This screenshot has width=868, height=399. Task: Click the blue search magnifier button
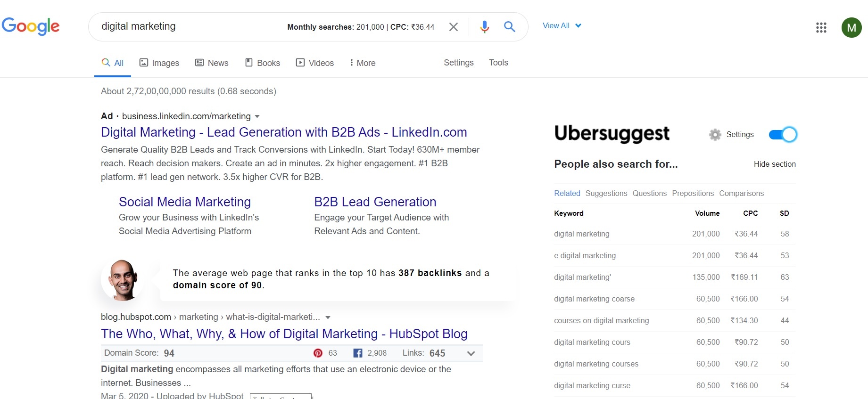(x=509, y=27)
